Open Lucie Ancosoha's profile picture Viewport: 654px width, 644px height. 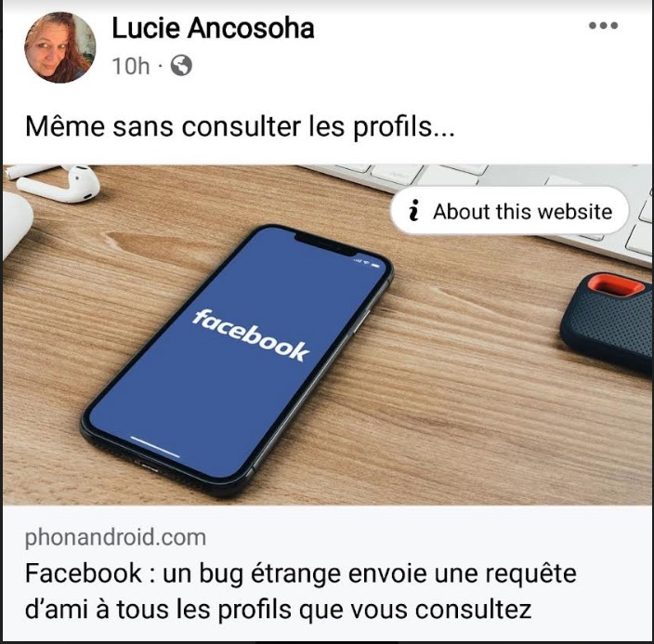(x=60, y=47)
